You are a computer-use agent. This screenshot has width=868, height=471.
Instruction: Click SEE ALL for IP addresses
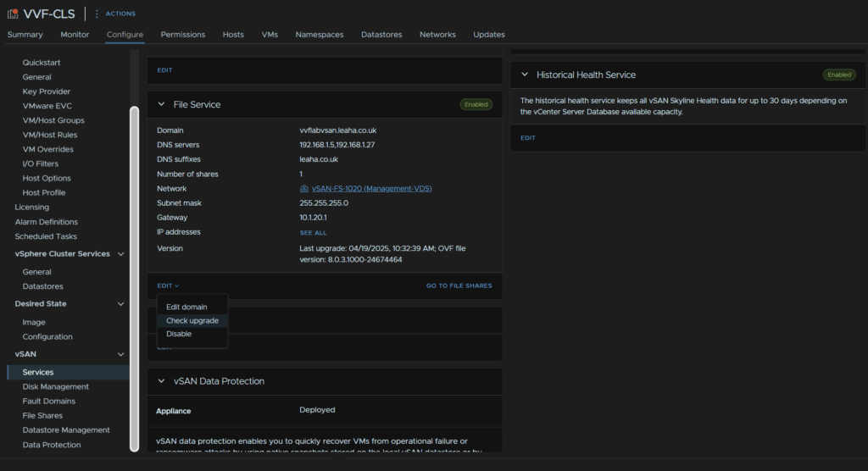tap(313, 233)
